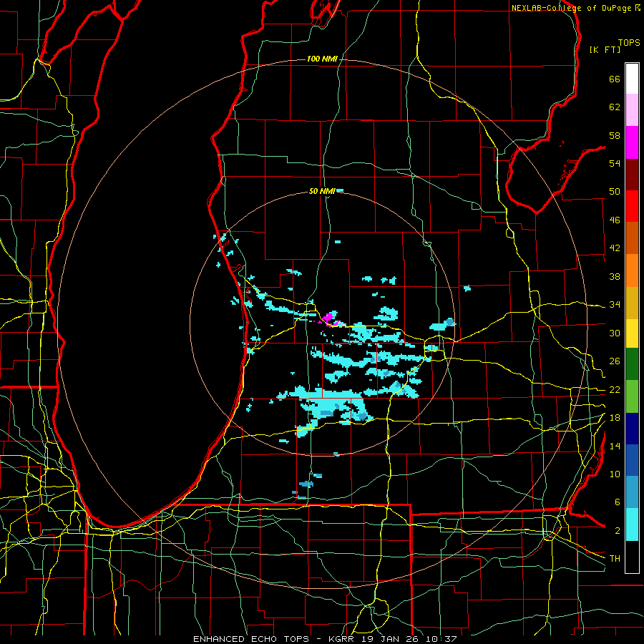This screenshot has height=644, width=644.
Task: Select the bright red legend swatch
Action: point(632,206)
